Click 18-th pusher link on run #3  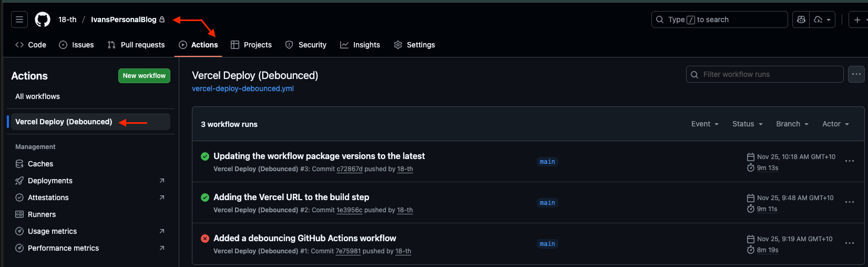pyautogui.click(x=405, y=169)
